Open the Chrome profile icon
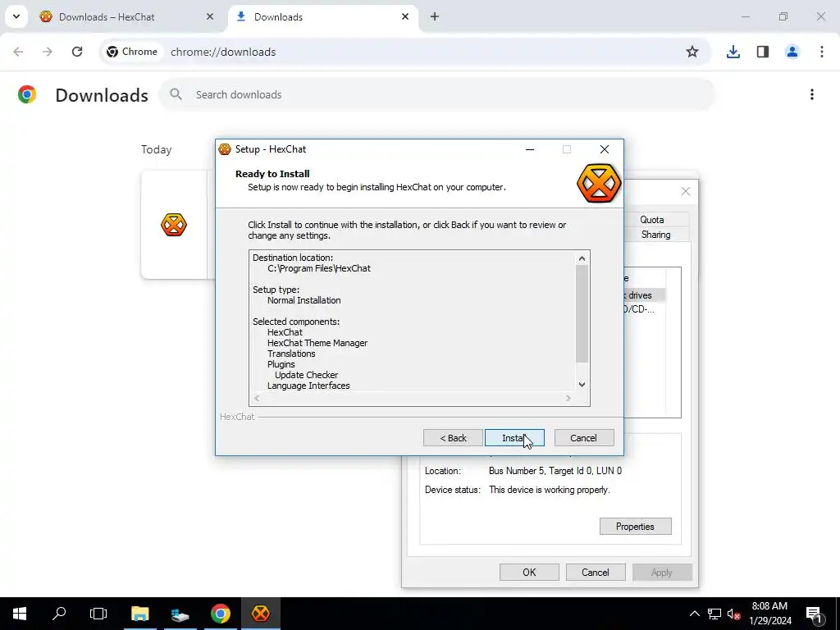This screenshot has width=840, height=630. click(x=792, y=52)
